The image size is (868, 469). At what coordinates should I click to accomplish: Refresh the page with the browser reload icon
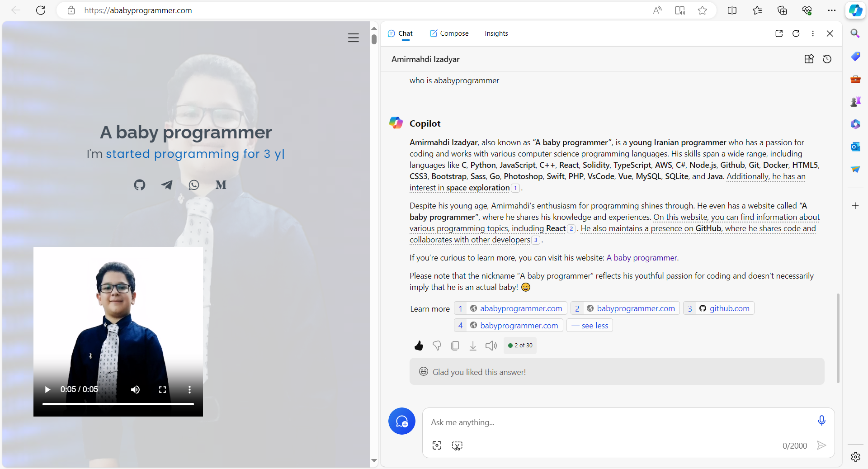(x=41, y=10)
